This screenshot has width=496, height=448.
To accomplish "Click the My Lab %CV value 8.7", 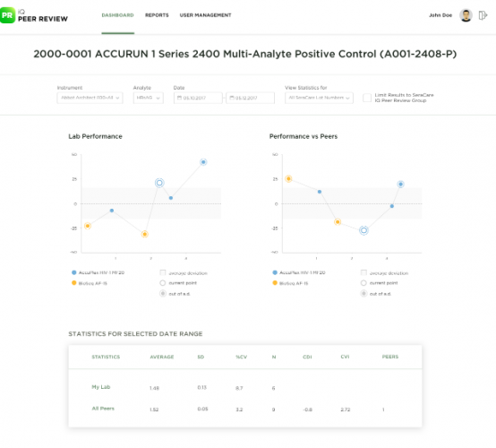I will pyautogui.click(x=239, y=388).
